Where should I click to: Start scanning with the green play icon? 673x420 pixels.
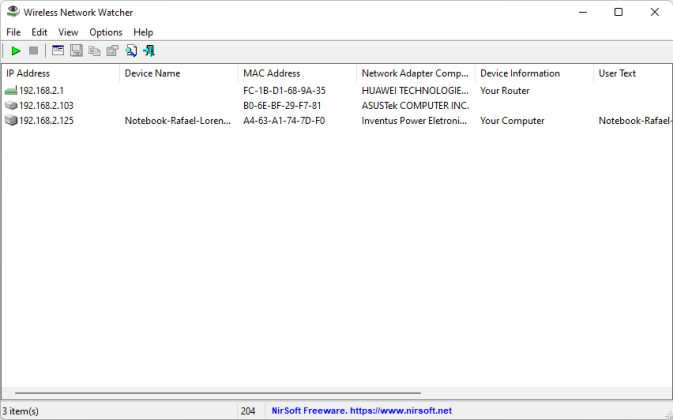click(15, 51)
